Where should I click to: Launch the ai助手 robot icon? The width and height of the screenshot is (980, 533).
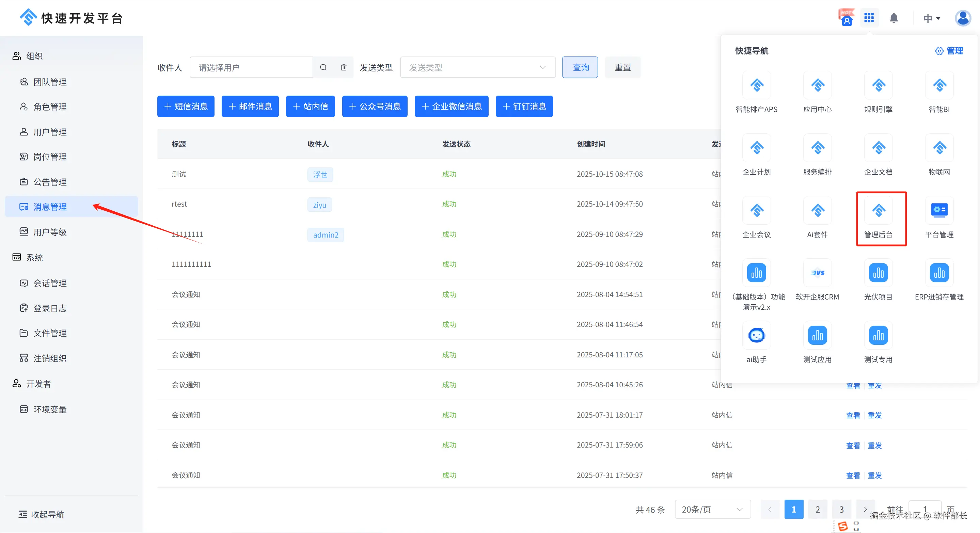coord(756,336)
